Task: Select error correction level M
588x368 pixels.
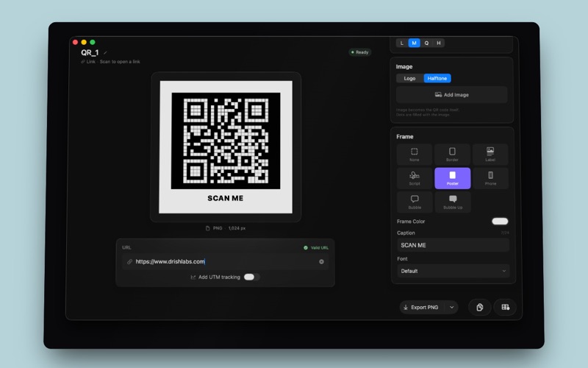Action: click(414, 43)
